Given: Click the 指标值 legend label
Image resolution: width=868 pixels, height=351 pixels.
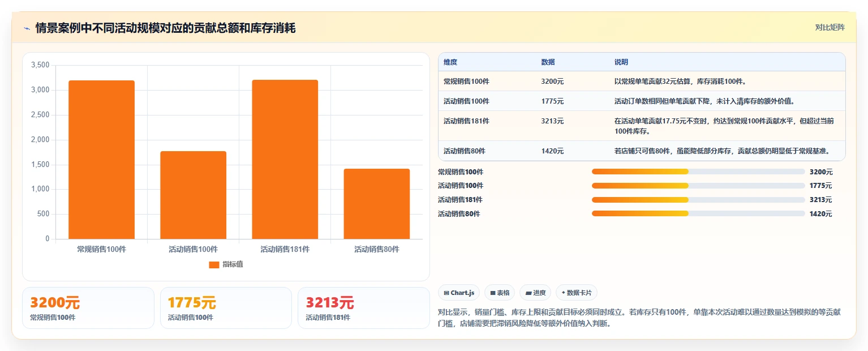Looking at the screenshot, I should click(233, 264).
